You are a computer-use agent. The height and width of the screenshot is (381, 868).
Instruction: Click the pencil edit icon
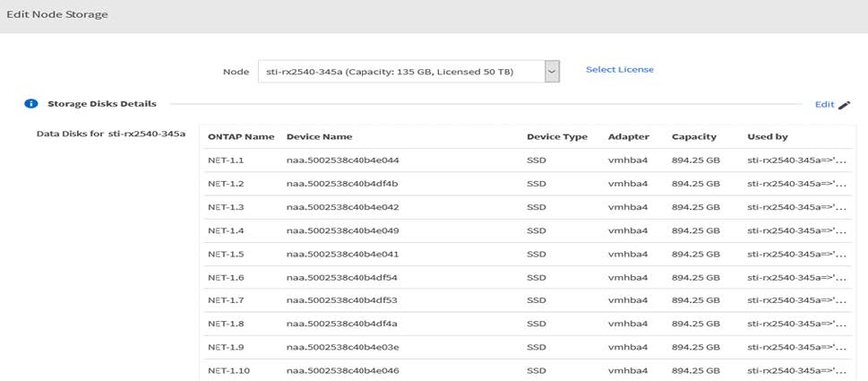tap(844, 105)
